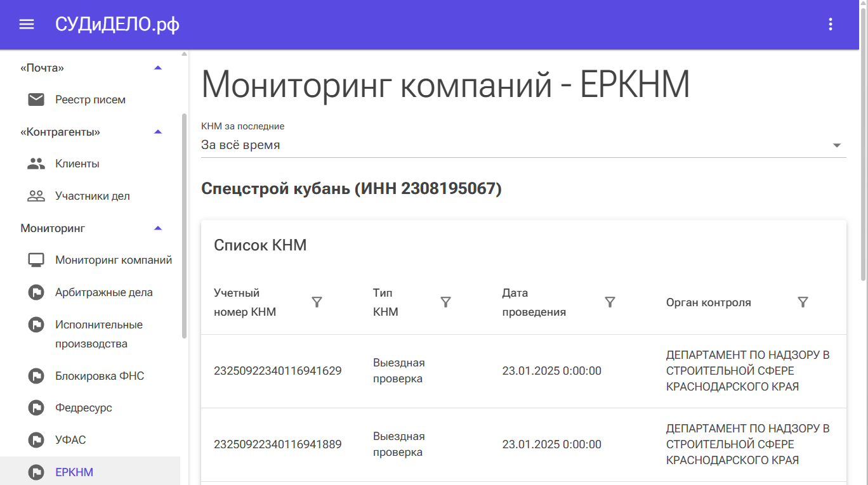Open the hamburger navigation menu
868x485 pixels.
[x=26, y=25]
